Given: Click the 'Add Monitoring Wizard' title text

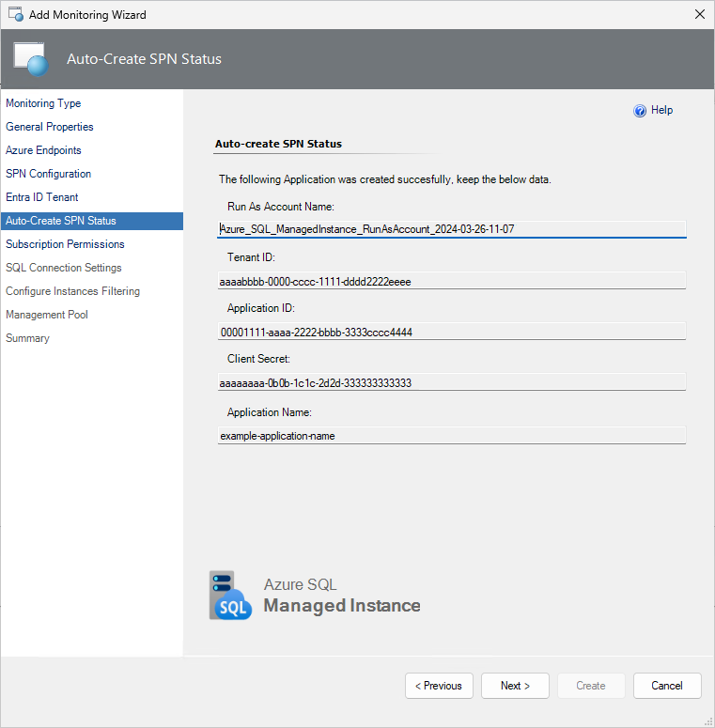Looking at the screenshot, I should [87, 15].
